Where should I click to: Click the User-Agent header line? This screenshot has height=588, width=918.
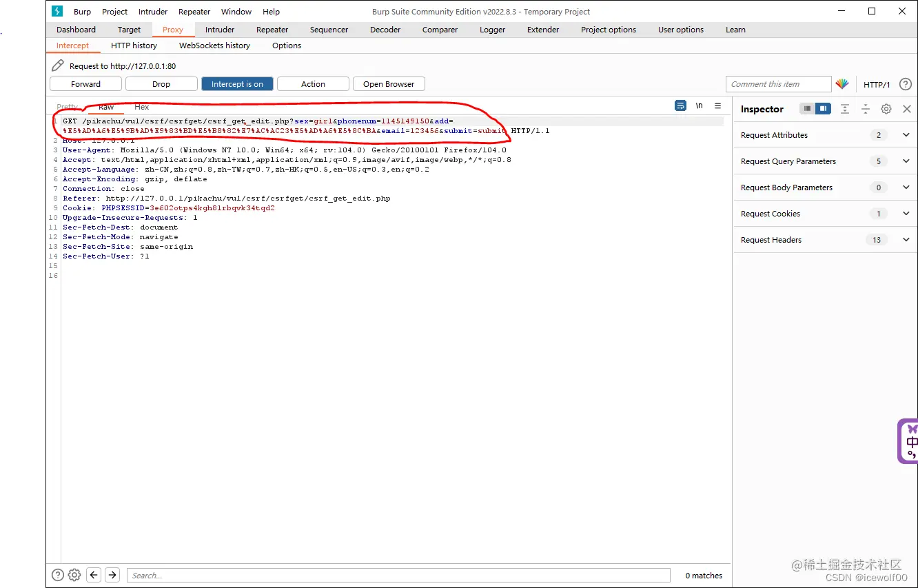pyautogui.click(x=285, y=150)
